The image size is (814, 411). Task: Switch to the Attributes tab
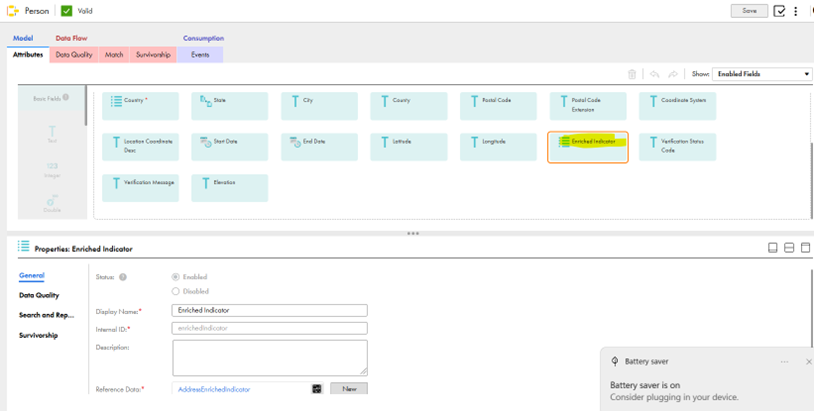pyautogui.click(x=28, y=54)
